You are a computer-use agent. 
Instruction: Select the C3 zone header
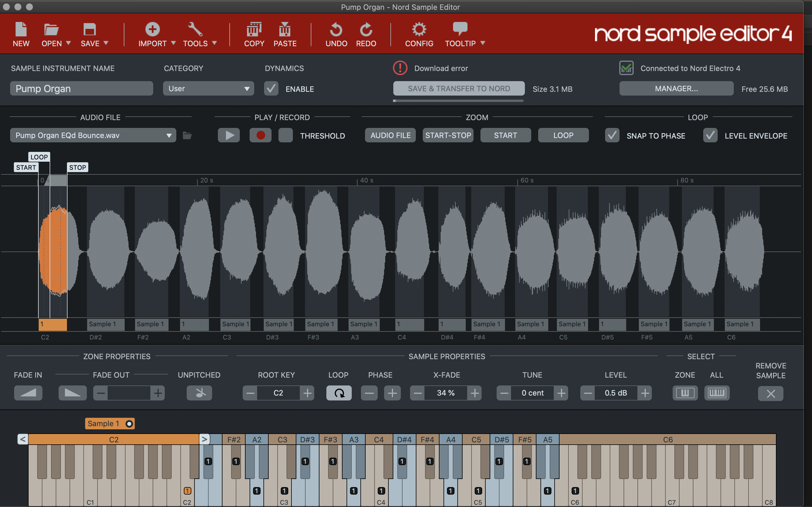(x=282, y=439)
